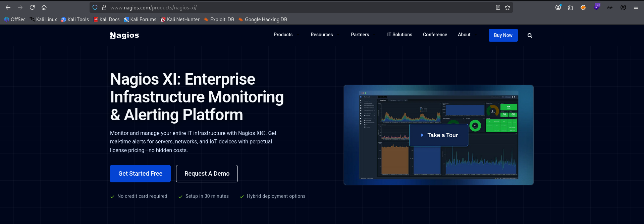This screenshot has width=644, height=224.
Task: Open the Firefox account icon
Action: tap(558, 7)
